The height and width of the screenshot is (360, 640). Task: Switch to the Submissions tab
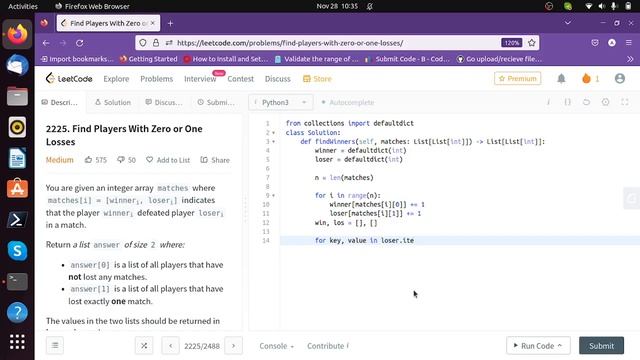pyautogui.click(x=216, y=102)
